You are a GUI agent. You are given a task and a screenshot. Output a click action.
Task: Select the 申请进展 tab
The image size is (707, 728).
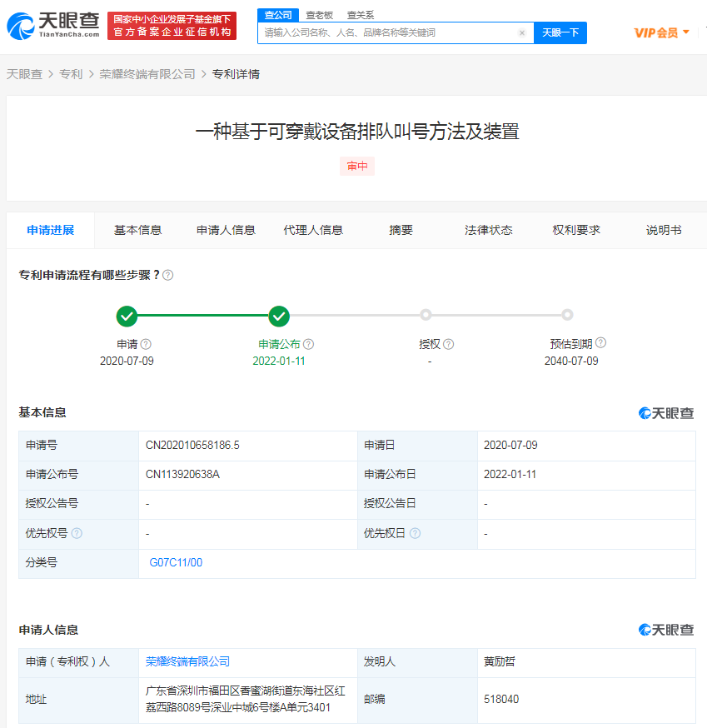click(x=51, y=230)
